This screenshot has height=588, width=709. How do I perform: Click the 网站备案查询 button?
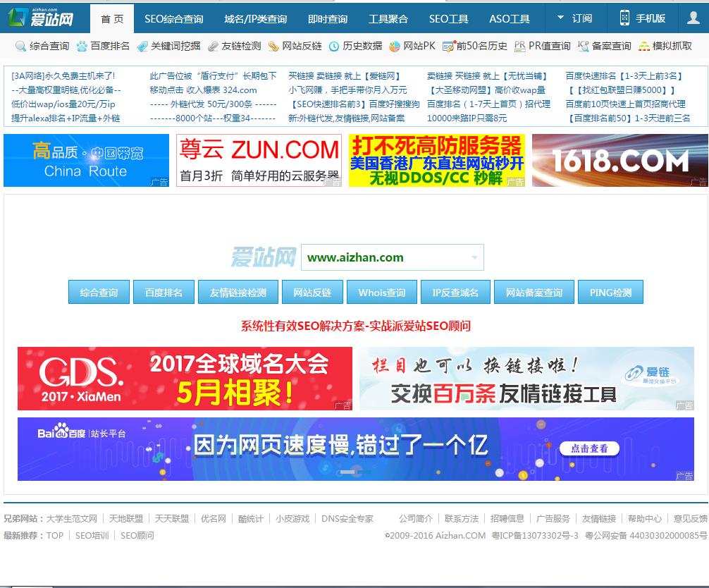534,292
